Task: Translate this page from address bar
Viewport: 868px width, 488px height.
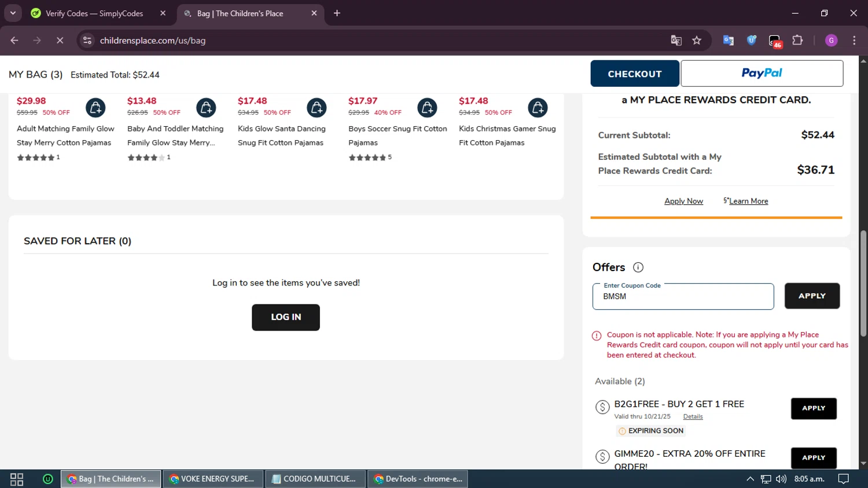Action: coord(676,41)
